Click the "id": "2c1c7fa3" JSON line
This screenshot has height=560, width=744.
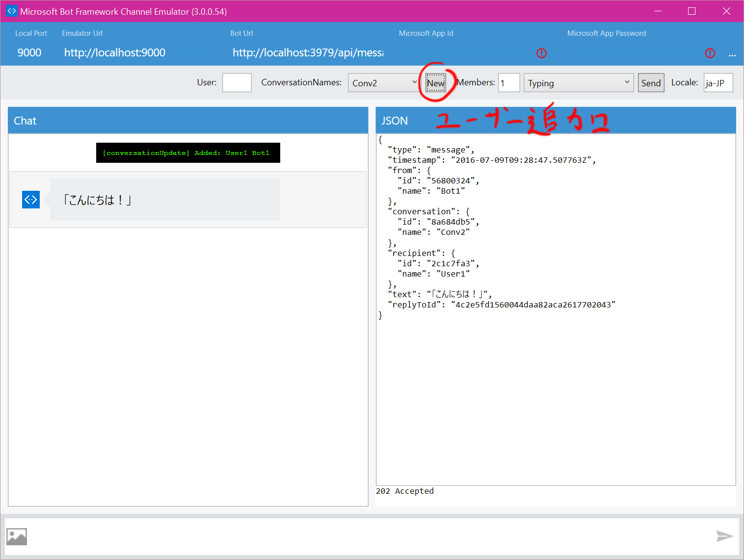[x=438, y=263]
